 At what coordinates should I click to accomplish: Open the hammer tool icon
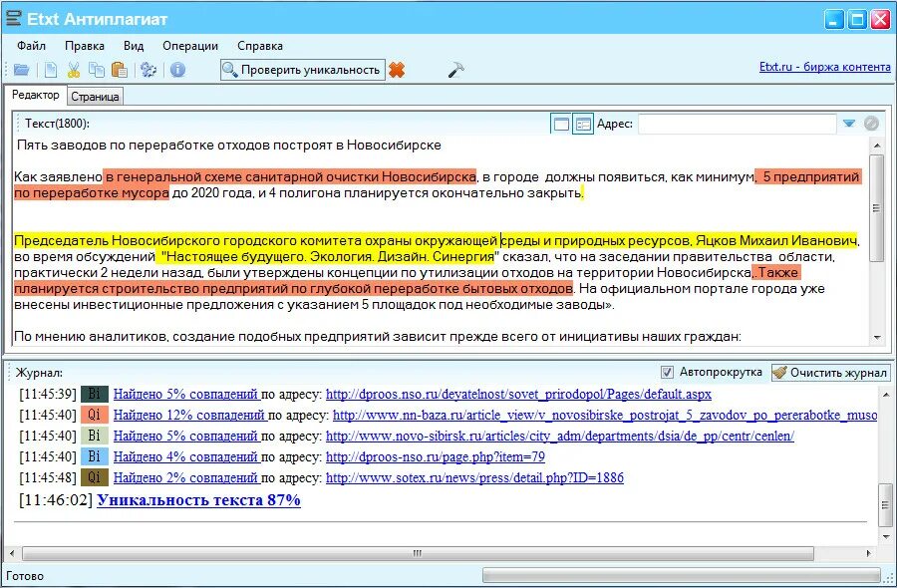click(455, 70)
